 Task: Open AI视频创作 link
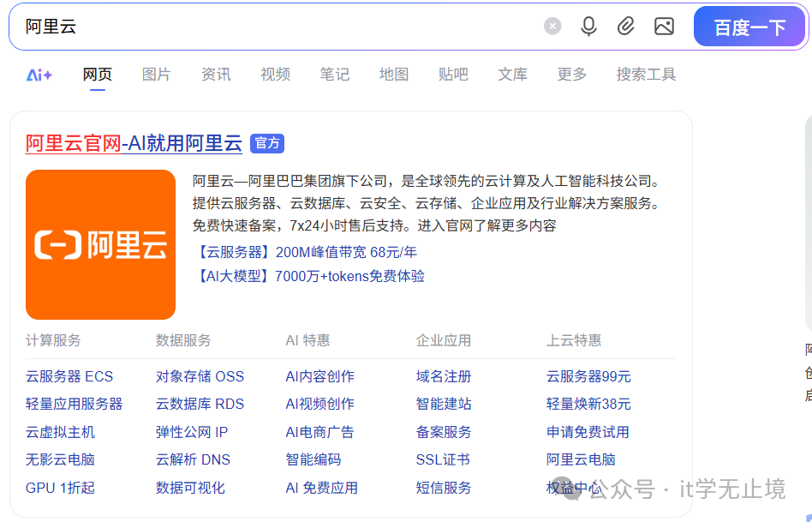click(x=320, y=404)
